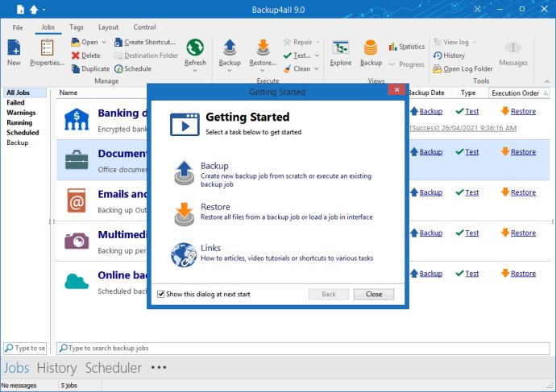
Task: Delete the selected job with red X
Action: 75,56
